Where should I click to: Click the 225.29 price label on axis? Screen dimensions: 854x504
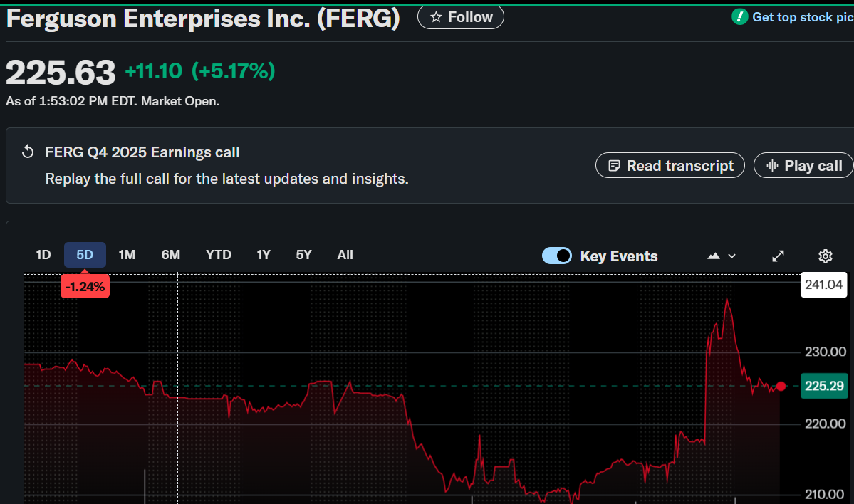824,386
